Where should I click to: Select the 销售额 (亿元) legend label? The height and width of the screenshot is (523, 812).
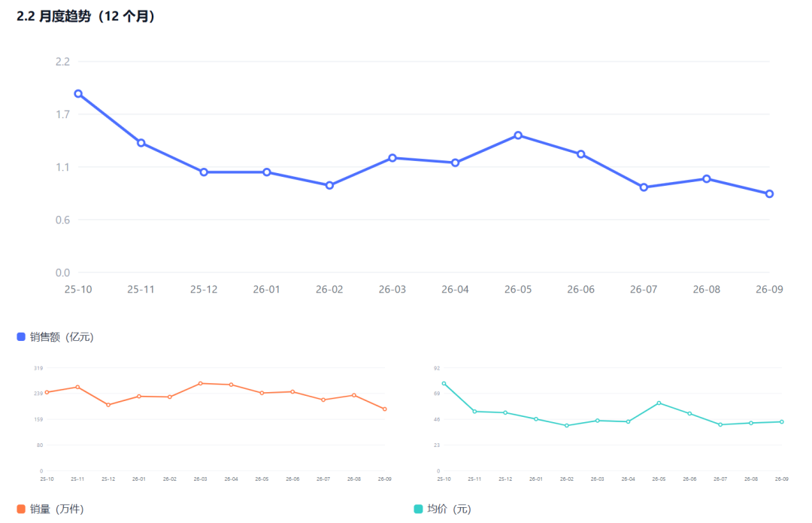[62, 337]
